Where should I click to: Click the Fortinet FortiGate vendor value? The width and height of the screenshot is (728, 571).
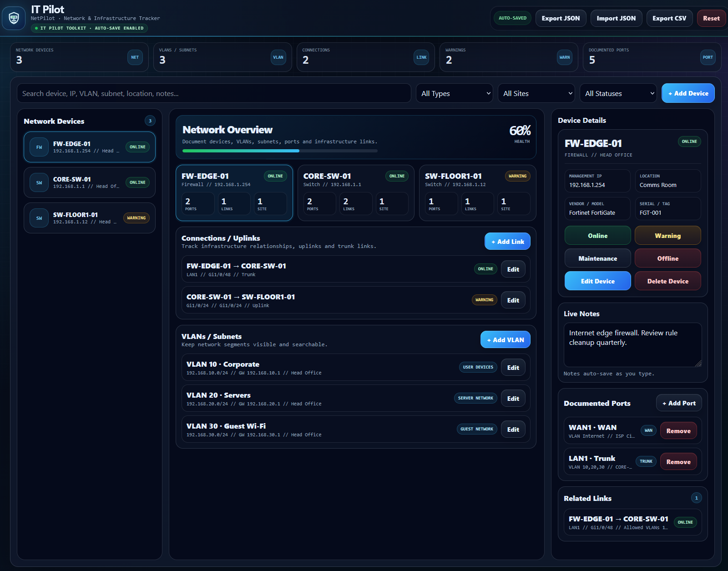[592, 212]
